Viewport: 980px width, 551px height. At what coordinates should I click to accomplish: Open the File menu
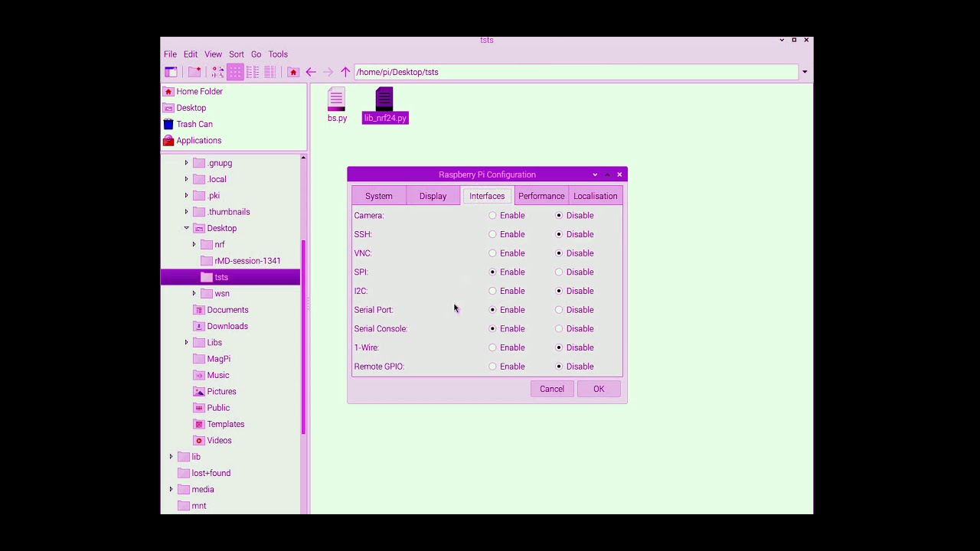(170, 54)
